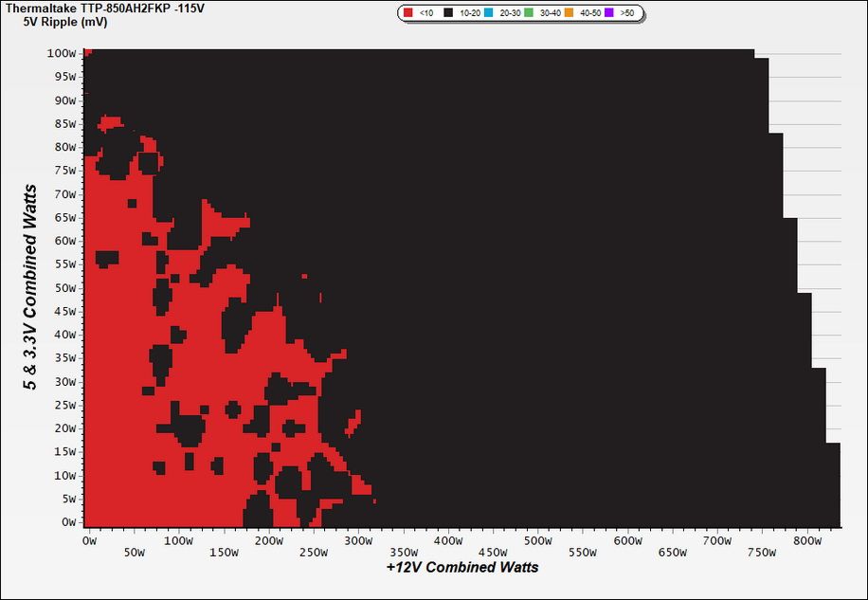Select the '10-20' legend label text
The width and height of the screenshot is (868, 600).
click(470, 13)
